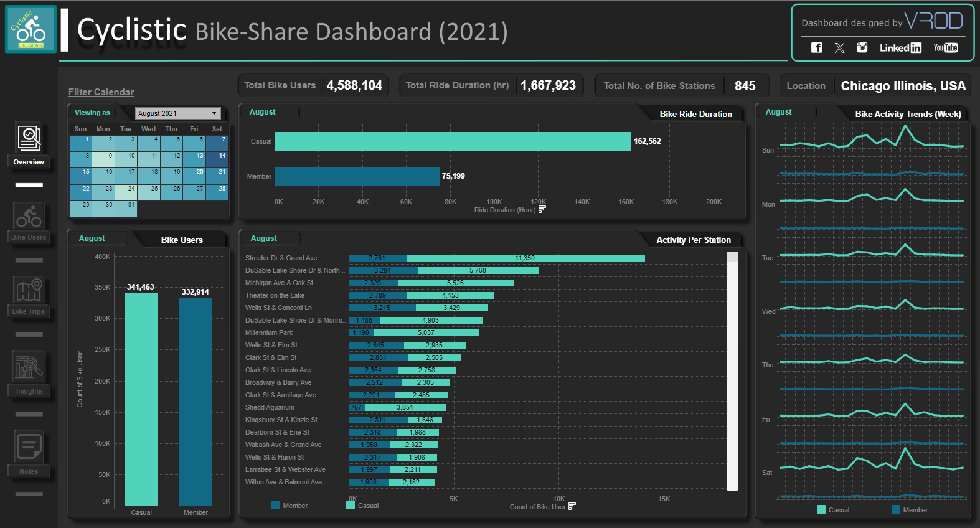Open the Insights sidebar icon
The width and height of the screenshot is (980, 528).
(29, 365)
